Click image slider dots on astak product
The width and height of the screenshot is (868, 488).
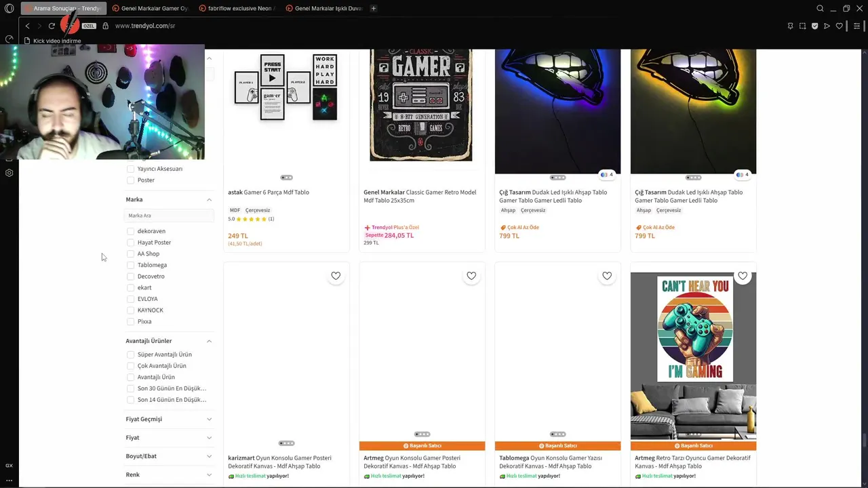pos(286,178)
